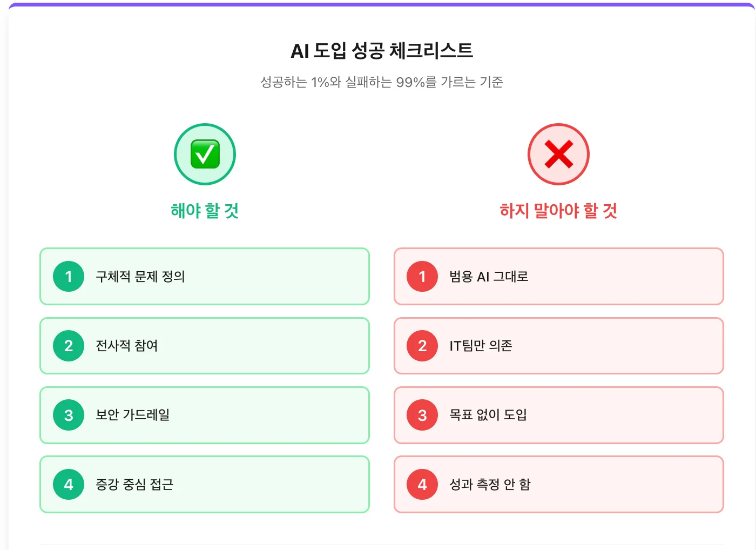Click the '해야 할 것' green heading
Image resolution: width=756 pixels, height=550 pixels.
point(205,211)
